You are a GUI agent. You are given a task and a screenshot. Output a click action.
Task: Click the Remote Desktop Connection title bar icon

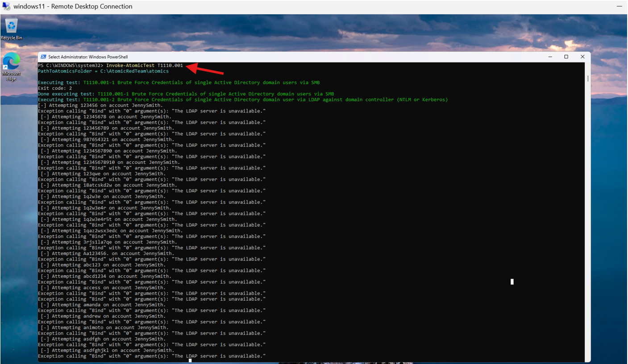point(6,6)
